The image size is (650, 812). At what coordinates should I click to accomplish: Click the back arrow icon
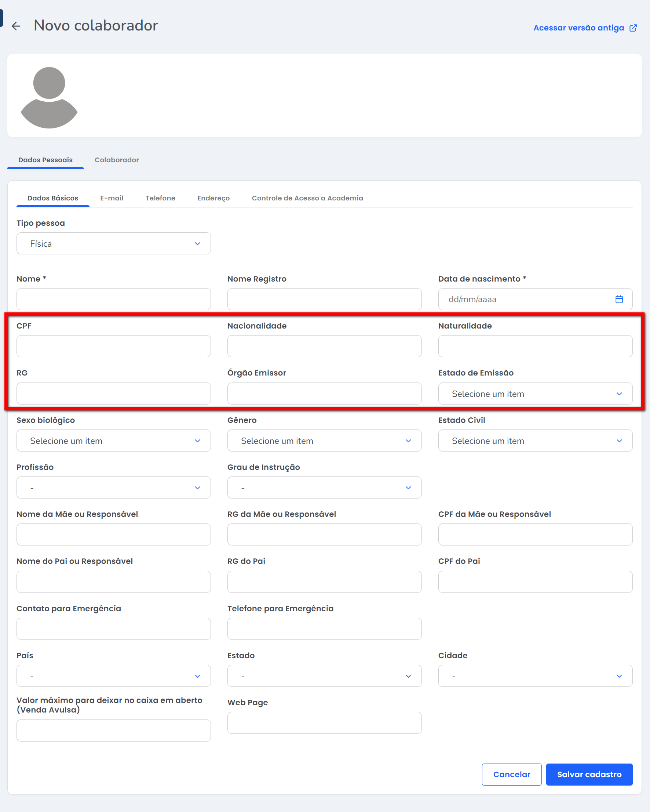tap(16, 26)
